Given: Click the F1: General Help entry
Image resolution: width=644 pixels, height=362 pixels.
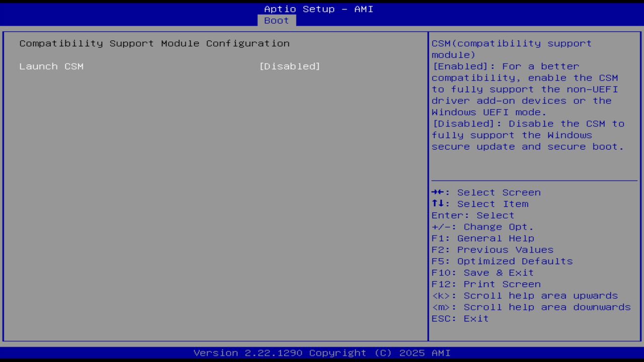Looking at the screenshot, I should click(x=482, y=238).
